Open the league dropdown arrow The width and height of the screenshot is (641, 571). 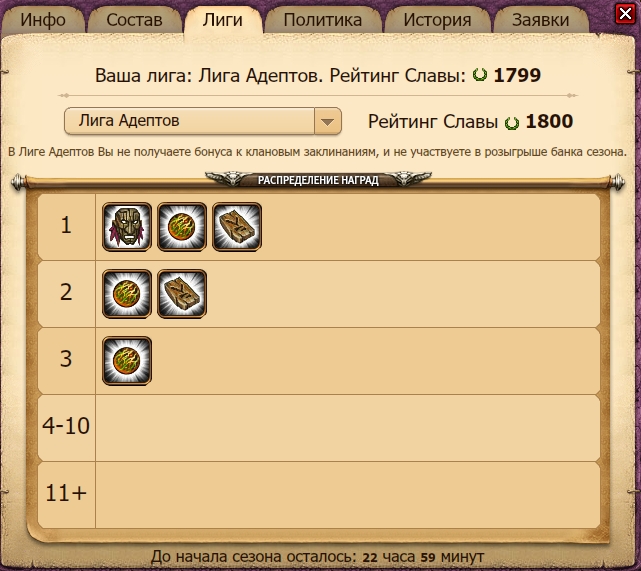327,121
